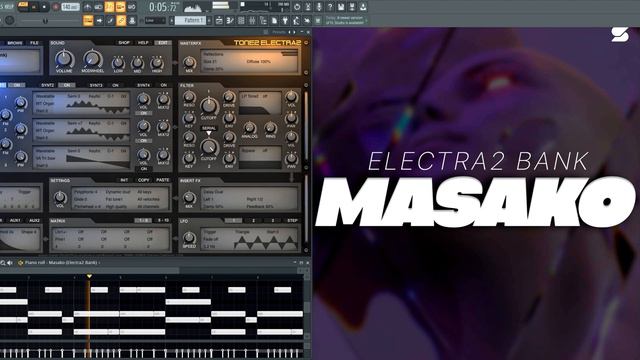640x360 pixels.
Task: Open the FILE menu in Electra2
Action: click(x=34, y=43)
